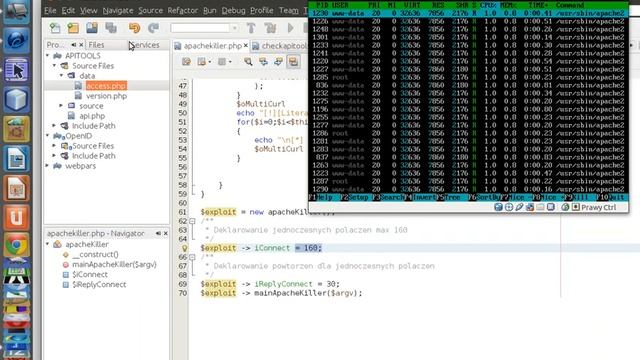This screenshot has width=640, height=360.
Task: Click F5 Tree in htop
Action: 449,198
